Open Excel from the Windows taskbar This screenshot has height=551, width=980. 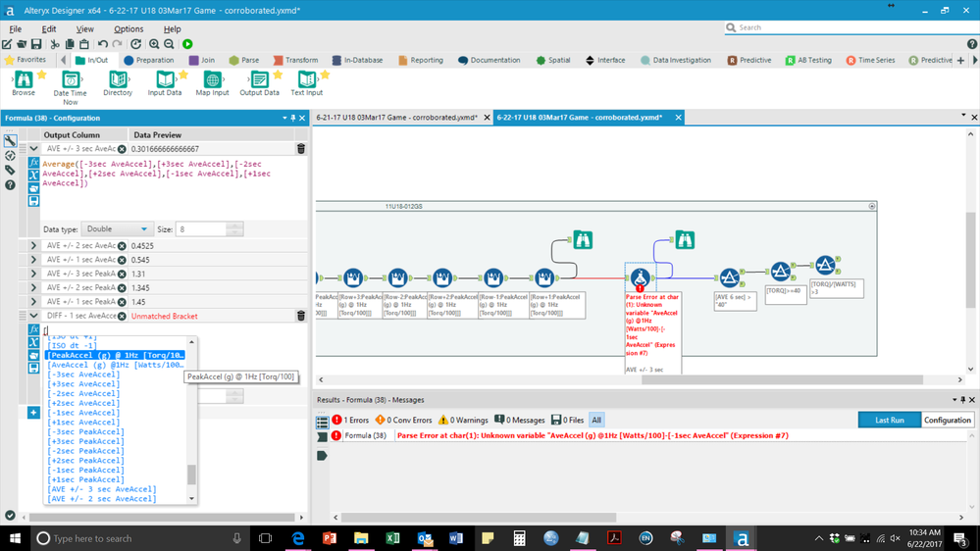click(x=392, y=538)
